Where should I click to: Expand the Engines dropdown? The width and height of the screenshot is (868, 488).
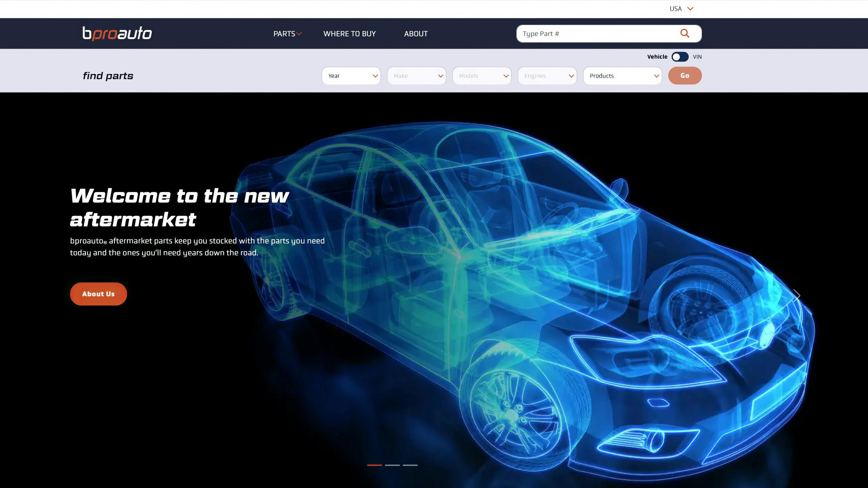(x=547, y=76)
